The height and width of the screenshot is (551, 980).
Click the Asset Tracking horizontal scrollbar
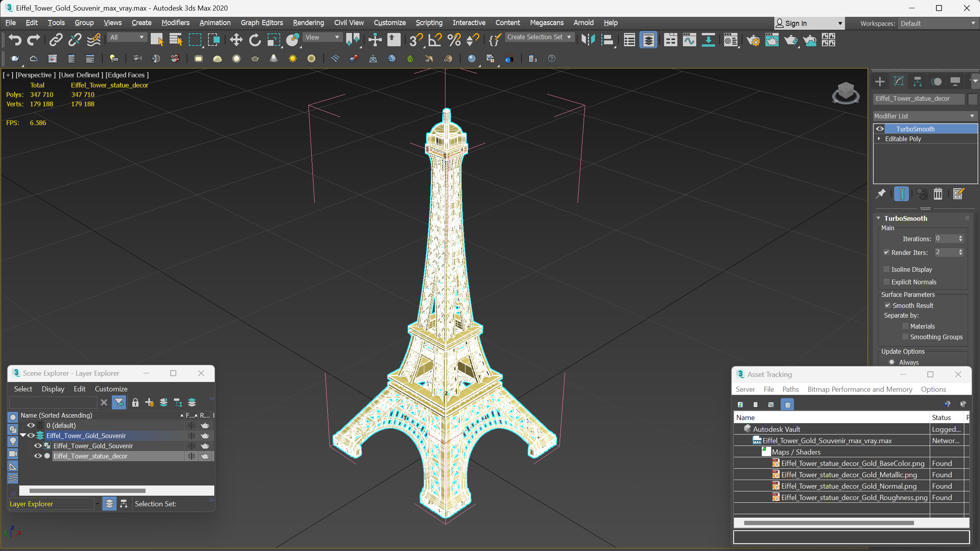pyautogui.click(x=829, y=523)
